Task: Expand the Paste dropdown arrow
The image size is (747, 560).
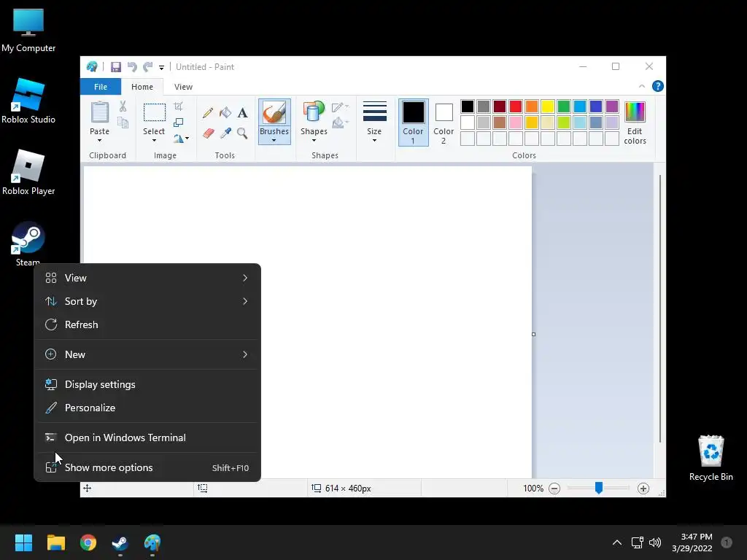Action: pyautogui.click(x=99, y=141)
